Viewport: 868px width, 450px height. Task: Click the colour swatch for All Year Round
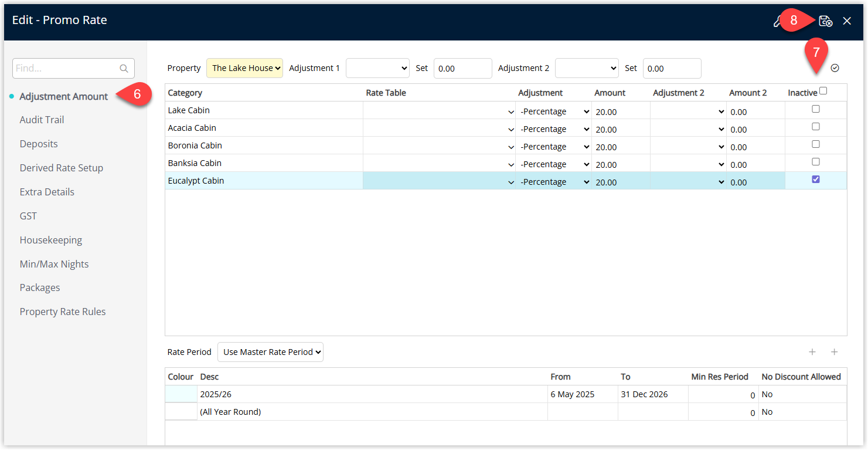click(181, 412)
